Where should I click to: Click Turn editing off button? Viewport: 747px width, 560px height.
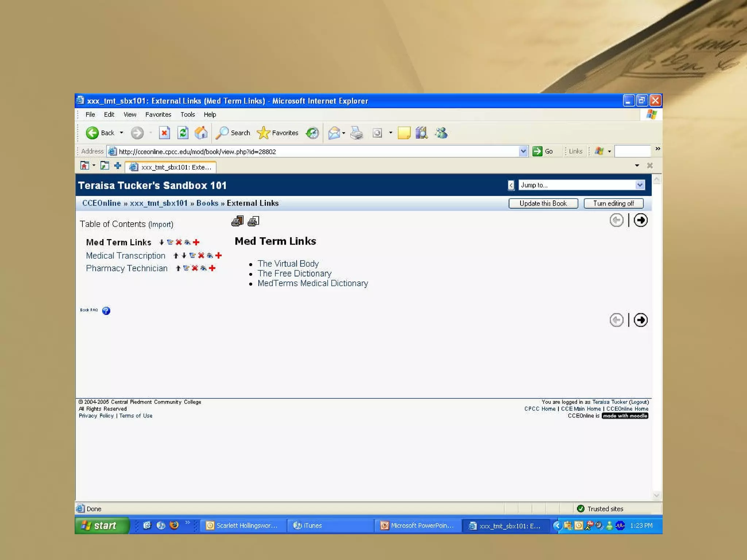[x=613, y=203]
